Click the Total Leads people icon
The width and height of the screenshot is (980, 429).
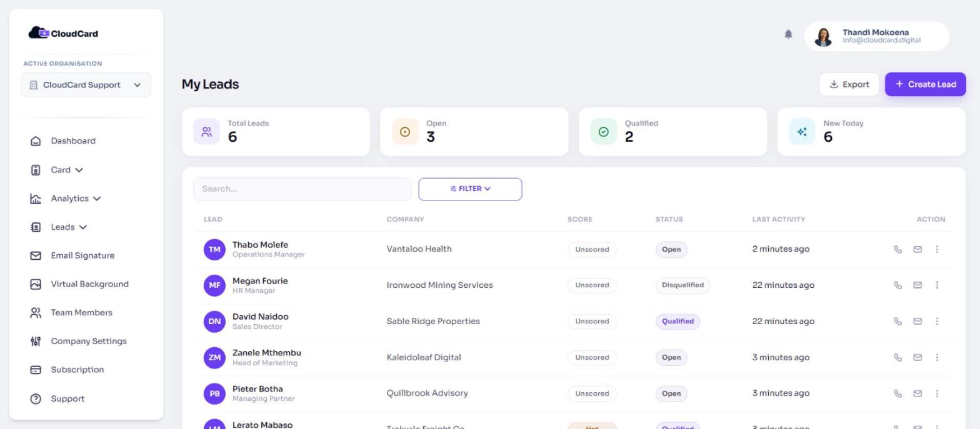tap(206, 132)
